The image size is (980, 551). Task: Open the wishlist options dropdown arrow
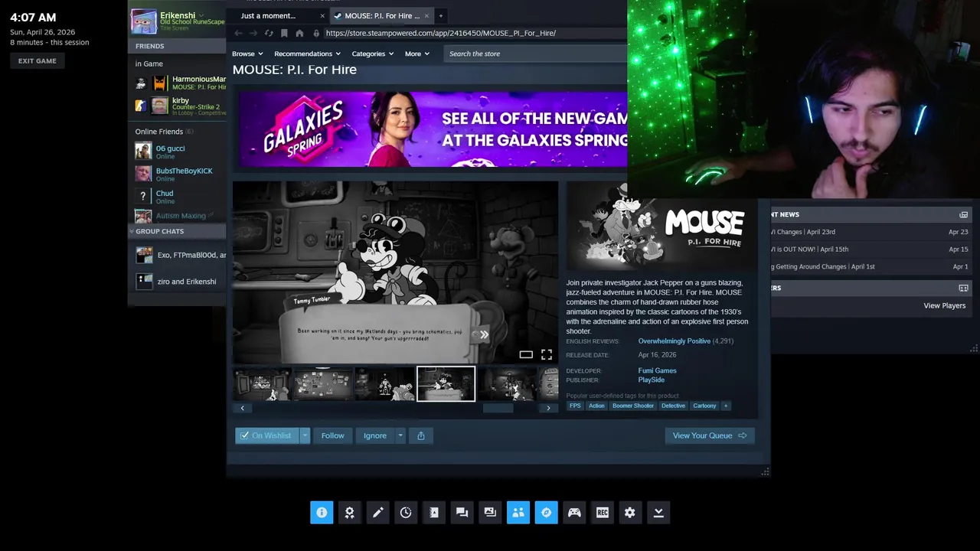click(305, 435)
